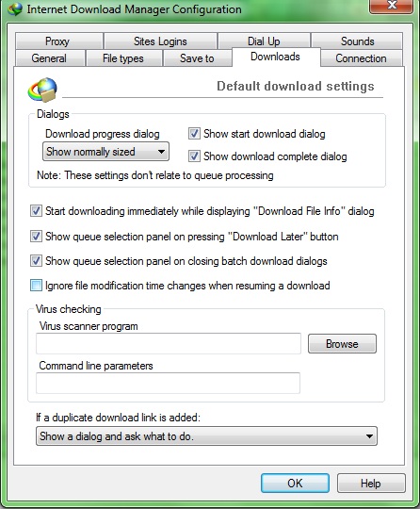
Task: Switch to the Proxy tab
Action: [59, 41]
